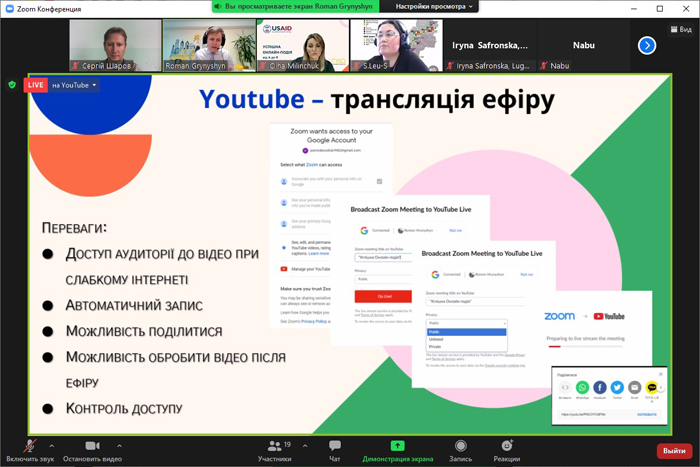Open the Участники participants panel
This screenshot has width=700, height=467.
click(275, 450)
